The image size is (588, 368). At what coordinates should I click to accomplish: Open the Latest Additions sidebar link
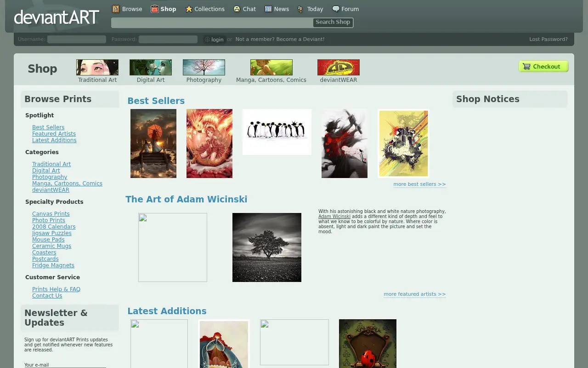tap(54, 140)
